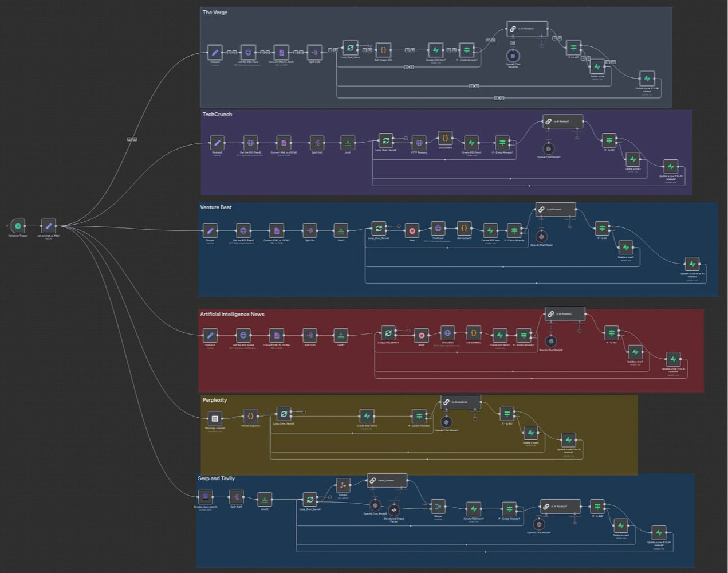The image size is (728, 573).
Task: Select the Google_news search node
Action: click(x=205, y=497)
